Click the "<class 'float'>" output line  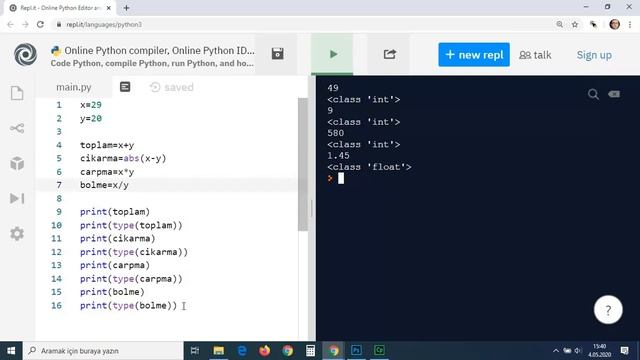369,167
